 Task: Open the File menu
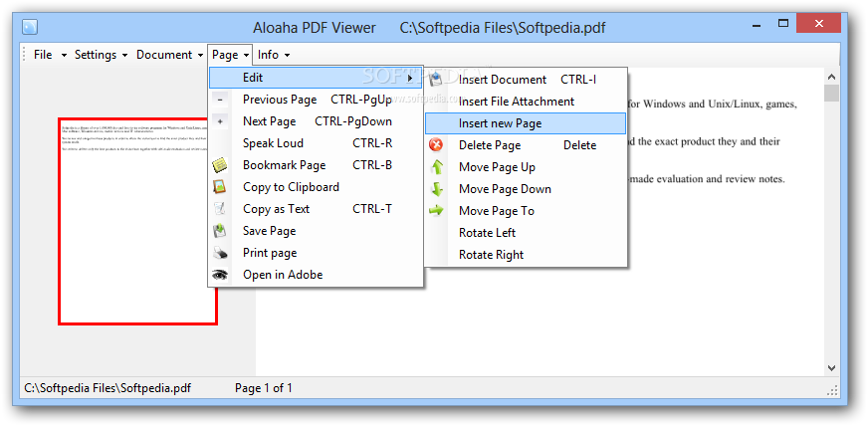43,55
